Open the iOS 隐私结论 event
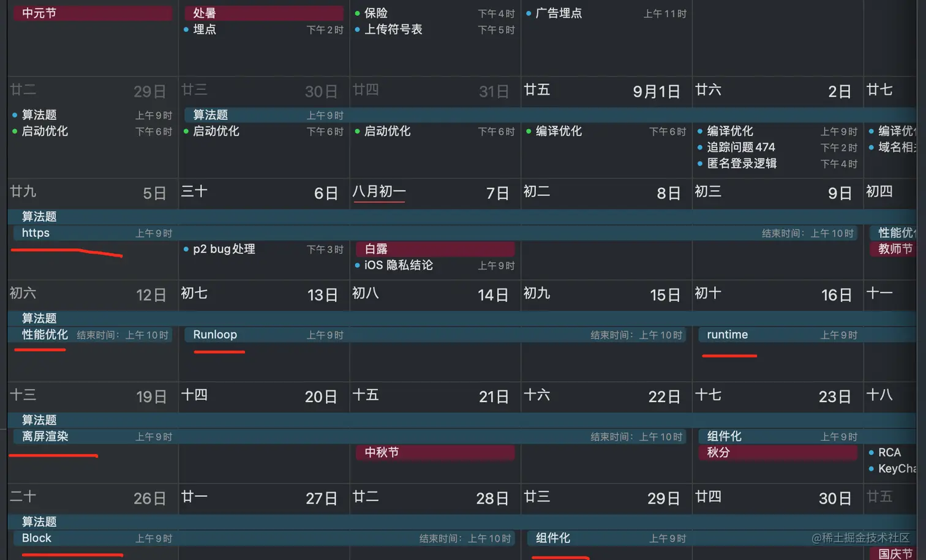The height and width of the screenshot is (560, 926). pyautogui.click(x=399, y=265)
